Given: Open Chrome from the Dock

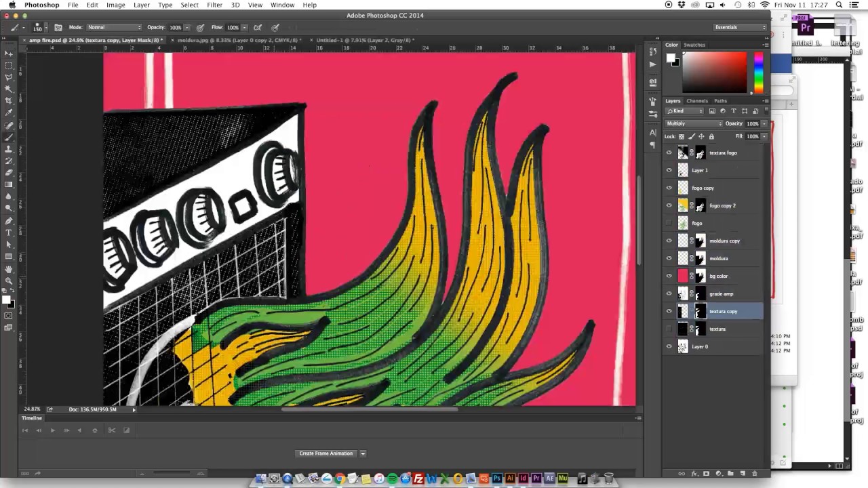Looking at the screenshot, I should tap(340, 479).
